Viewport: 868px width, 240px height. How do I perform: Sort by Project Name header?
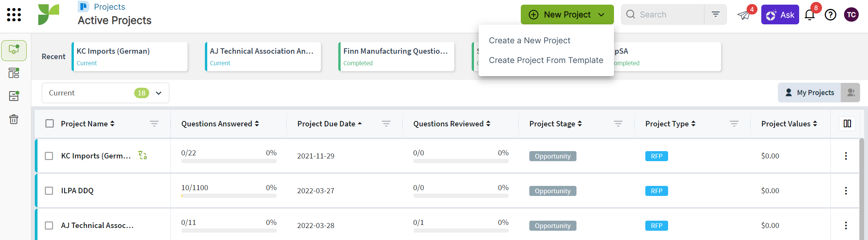pyautogui.click(x=88, y=124)
